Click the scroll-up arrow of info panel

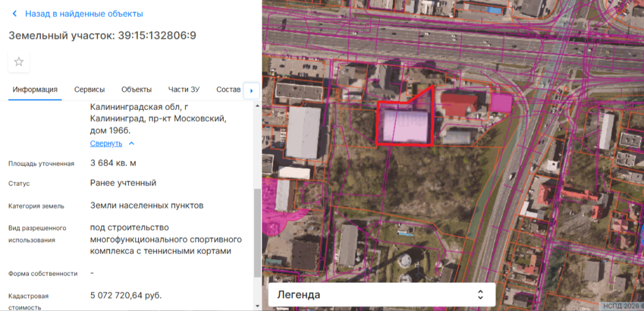pyautogui.click(x=257, y=106)
